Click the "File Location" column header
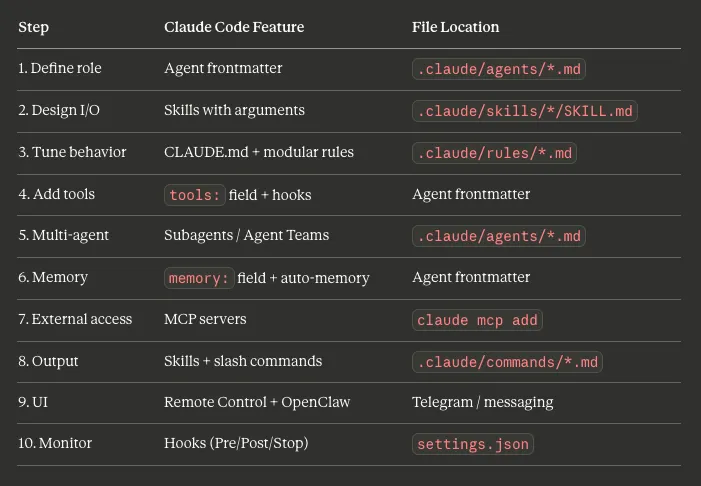Image resolution: width=701 pixels, height=486 pixels. point(455,27)
